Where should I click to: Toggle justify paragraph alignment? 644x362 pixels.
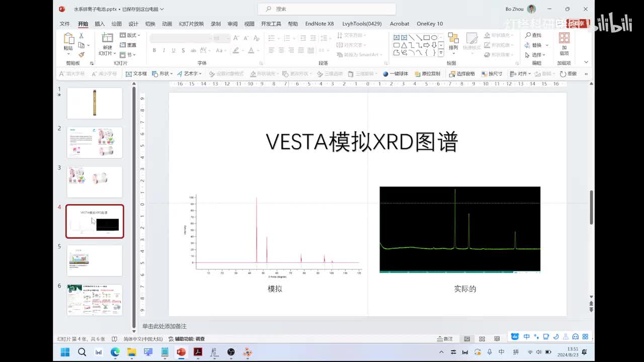click(301, 50)
